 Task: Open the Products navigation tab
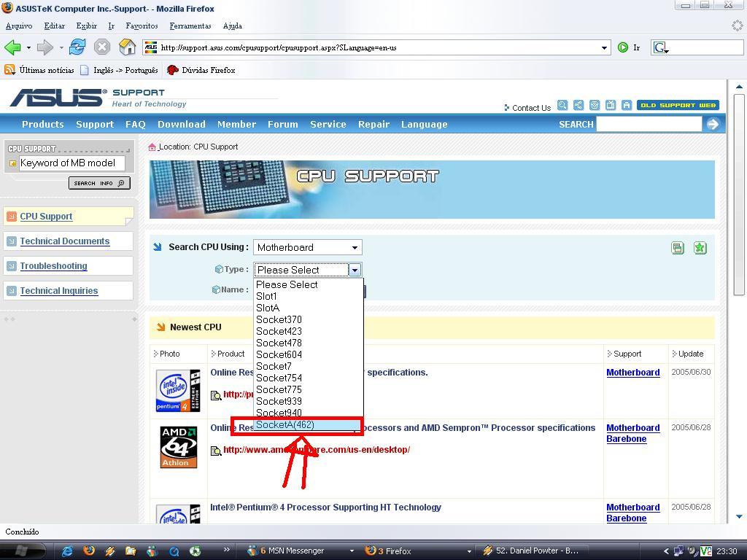click(x=43, y=124)
